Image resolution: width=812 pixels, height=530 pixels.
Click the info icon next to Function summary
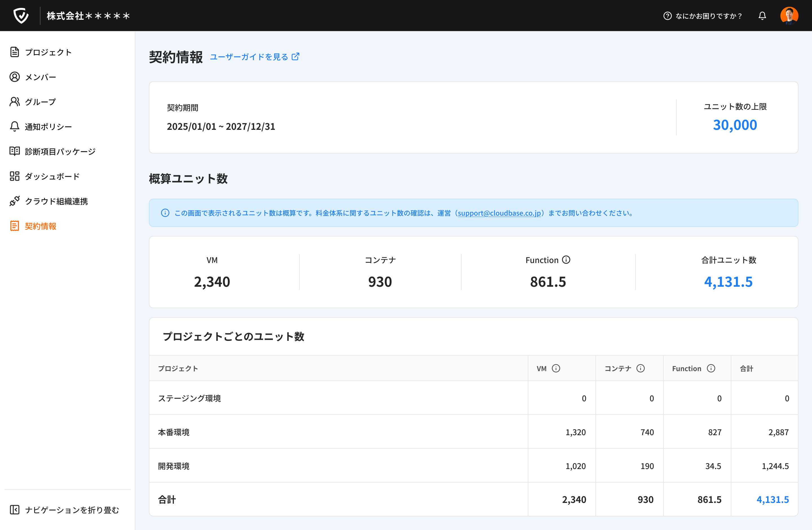[x=566, y=260]
